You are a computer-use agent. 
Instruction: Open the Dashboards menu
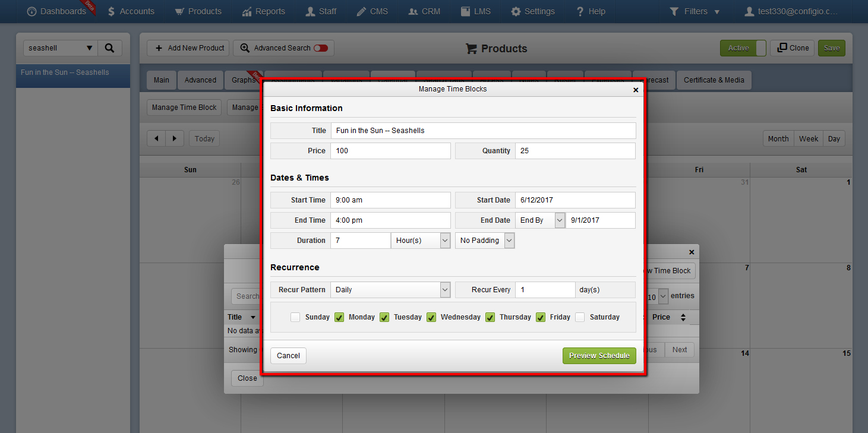(x=56, y=11)
